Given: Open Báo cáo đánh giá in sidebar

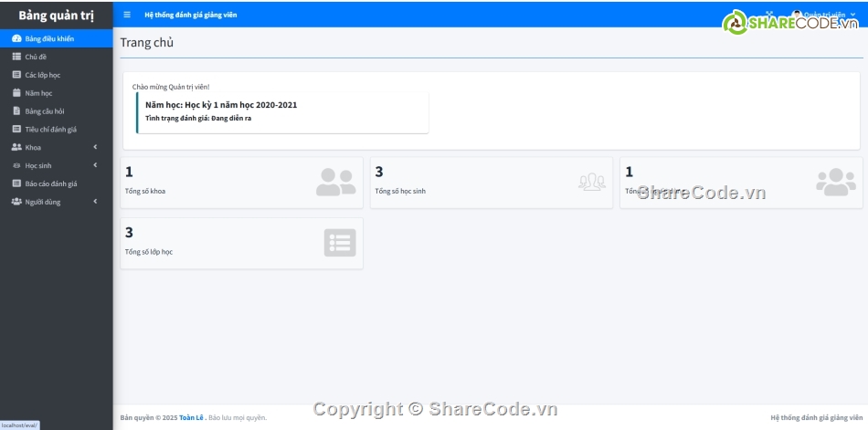Looking at the screenshot, I should point(50,184).
